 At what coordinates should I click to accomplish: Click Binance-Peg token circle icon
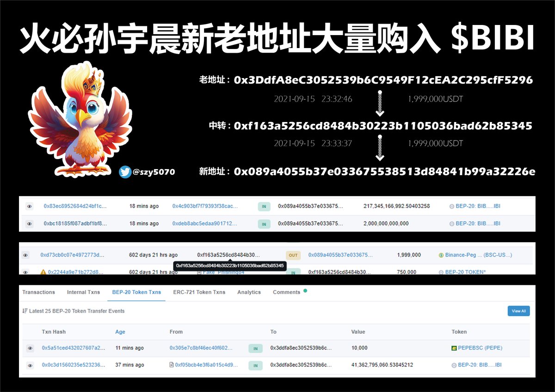(x=441, y=255)
